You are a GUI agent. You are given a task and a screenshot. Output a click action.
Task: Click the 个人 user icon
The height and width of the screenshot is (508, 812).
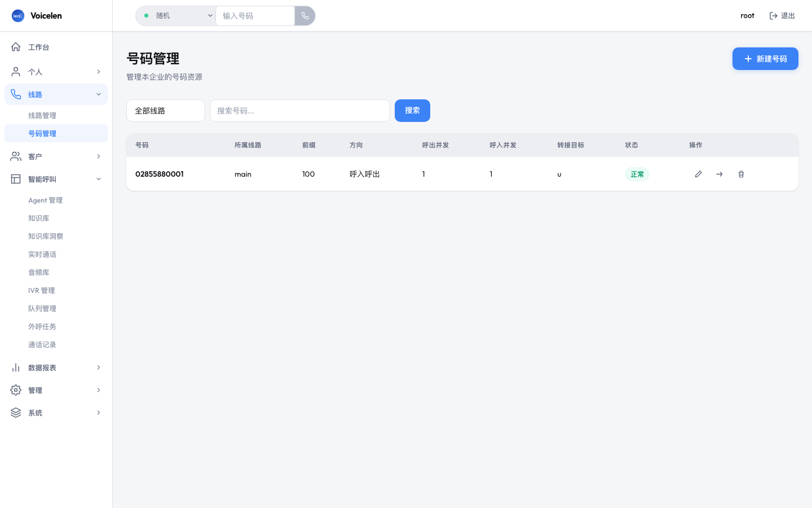coord(16,72)
